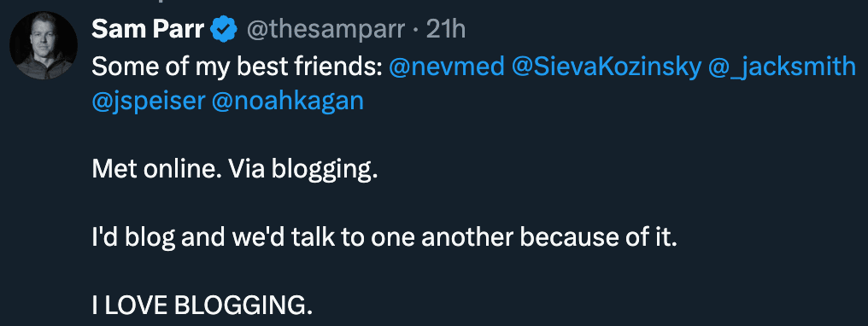Visit the @thesamparr handle link
This screenshot has width=868, height=326.
[x=325, y=31]
